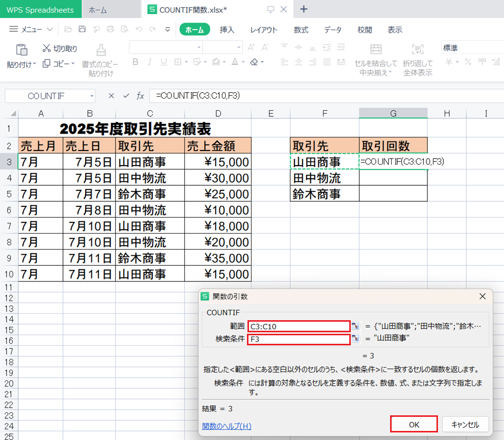Click the new tab plus button
The image size is (504, 440).
coord(304,10)
